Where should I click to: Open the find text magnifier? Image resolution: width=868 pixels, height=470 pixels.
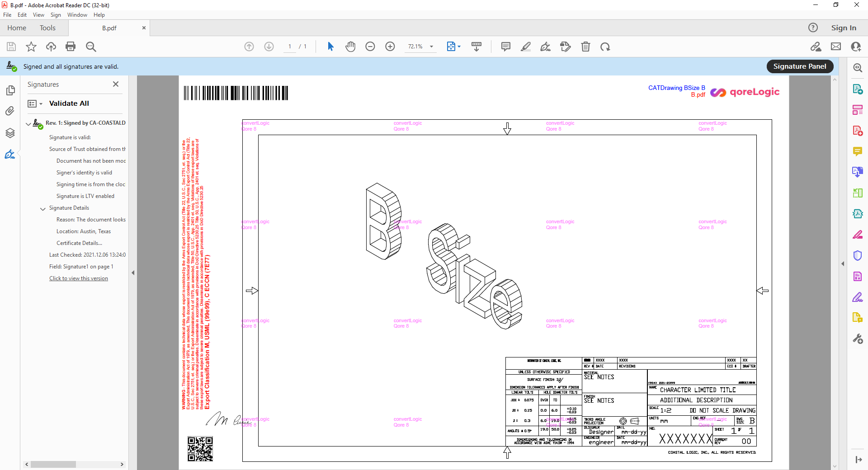[x=91, y=47]
